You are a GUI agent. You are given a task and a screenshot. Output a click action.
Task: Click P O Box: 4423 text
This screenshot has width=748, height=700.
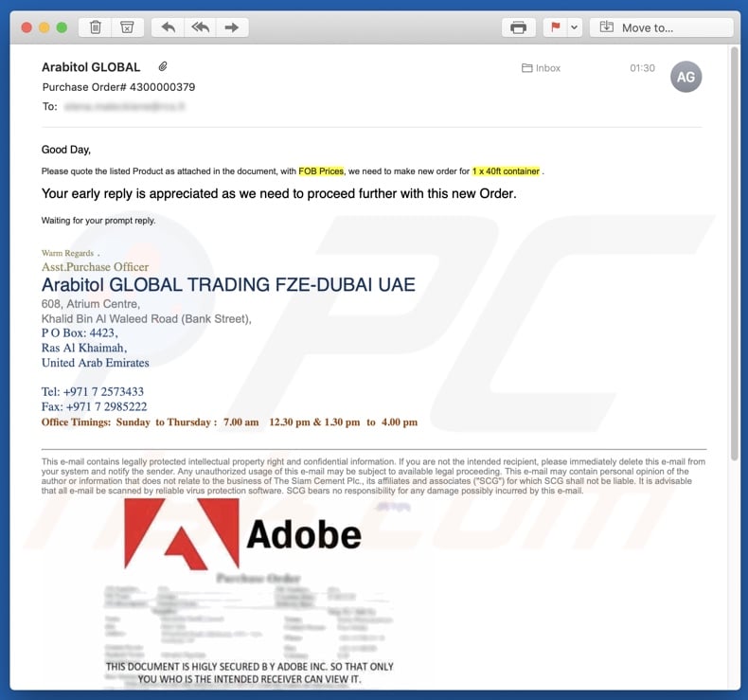click(80, 332)
